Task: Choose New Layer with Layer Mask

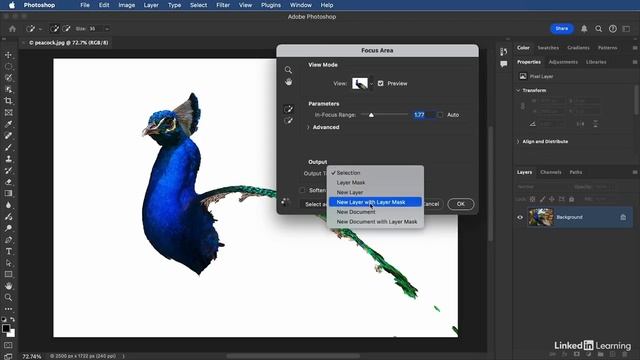Action: click(375, 202)
